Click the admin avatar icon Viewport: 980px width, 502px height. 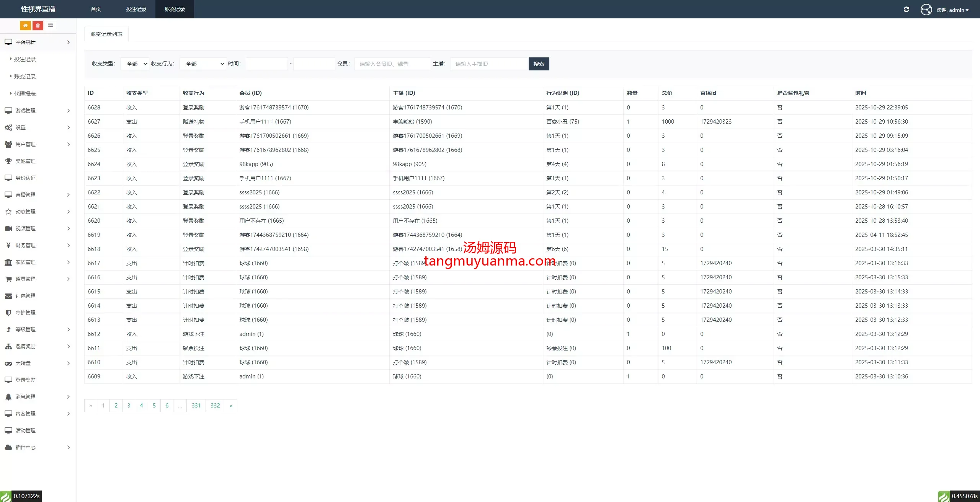point(926,10)
